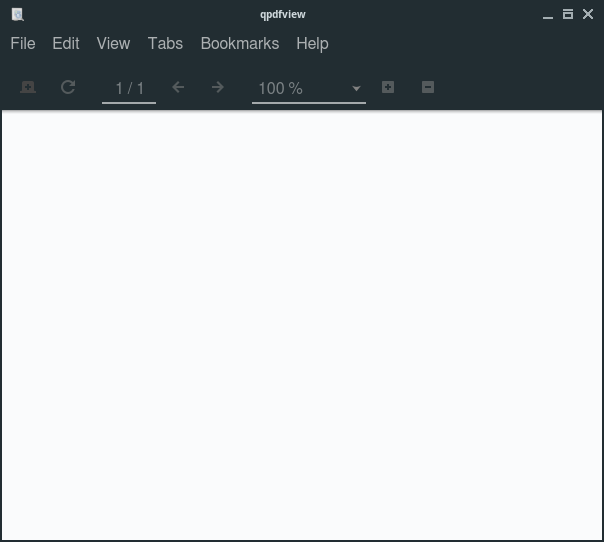This screenshot has width=604, height=542.
Task: Open the Edit menu
Action: pos(66,44)
